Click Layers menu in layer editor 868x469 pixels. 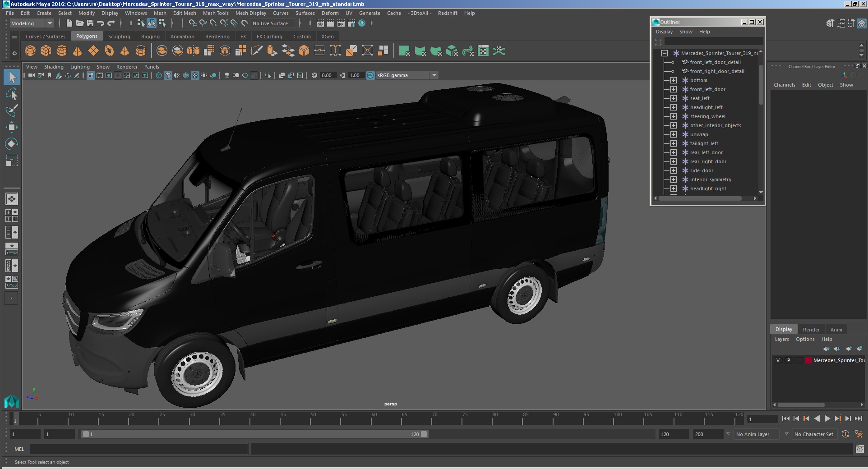point(782,339)
